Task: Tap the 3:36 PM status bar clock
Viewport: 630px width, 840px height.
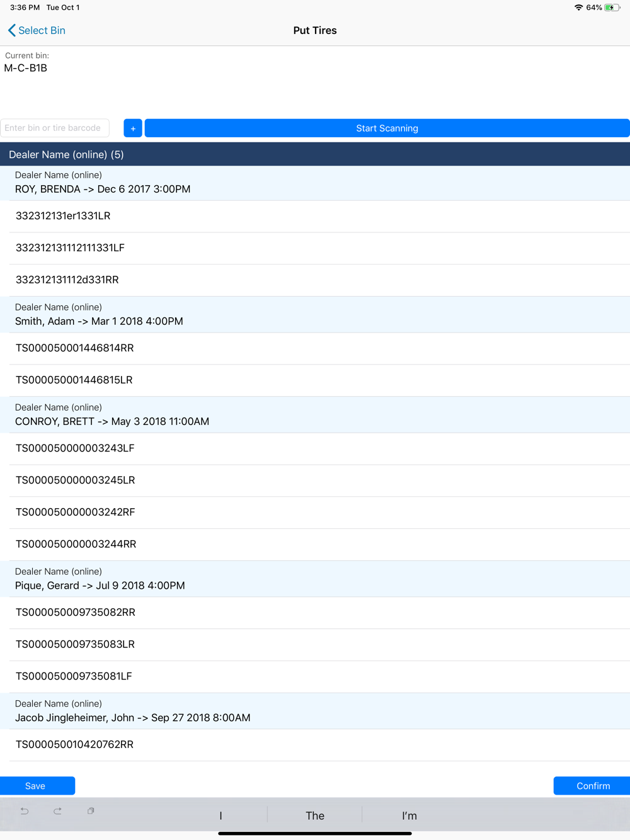Action: coord(25,8)
